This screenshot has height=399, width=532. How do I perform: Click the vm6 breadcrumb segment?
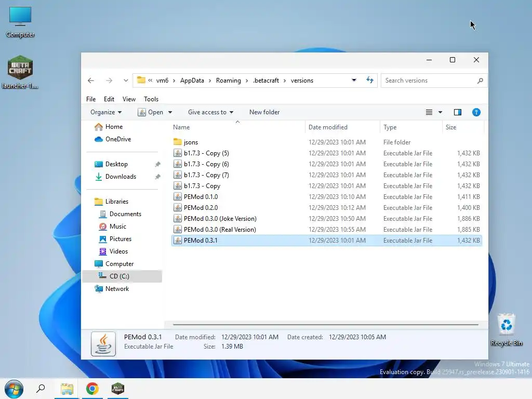(x=162, y=81)
